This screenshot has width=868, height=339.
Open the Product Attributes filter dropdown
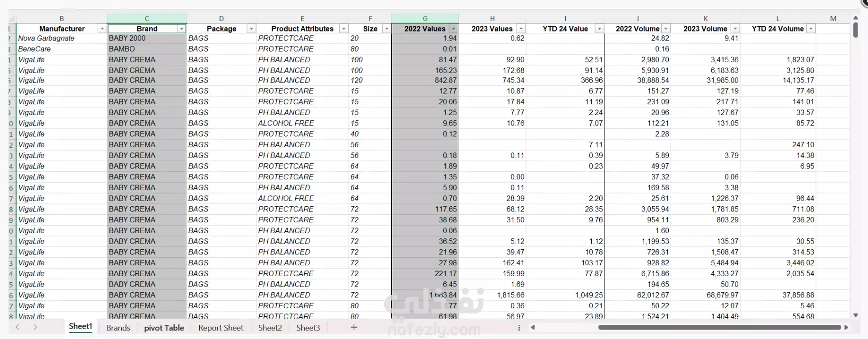tap(344, 29)
